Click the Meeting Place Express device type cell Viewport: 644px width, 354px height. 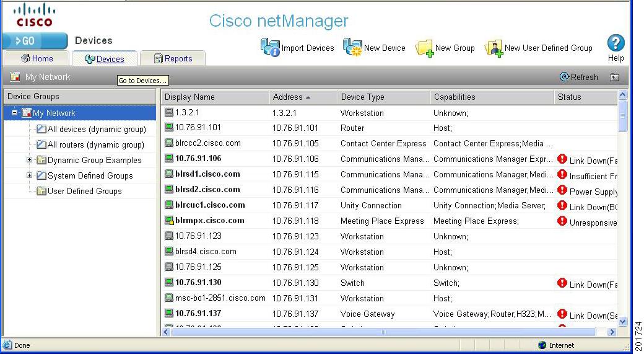(x=382, y=221)
